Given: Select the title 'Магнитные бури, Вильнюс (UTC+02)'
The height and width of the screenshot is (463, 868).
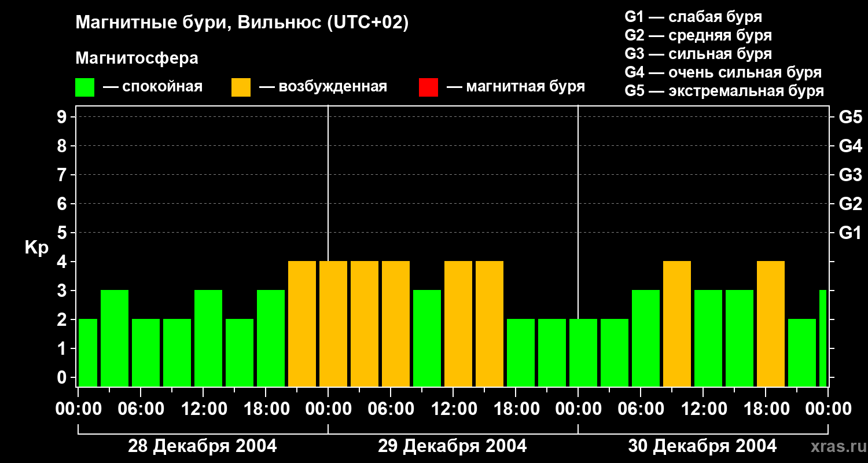Looking at the screenshot, I should 242,23.
